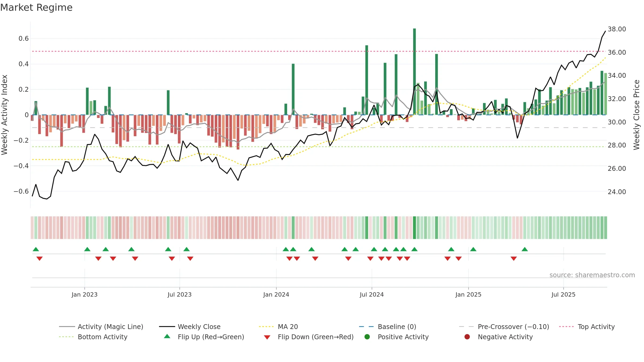Click the 38.00 price axis label
Screen dimensions: 644x362
click(617, 29)
